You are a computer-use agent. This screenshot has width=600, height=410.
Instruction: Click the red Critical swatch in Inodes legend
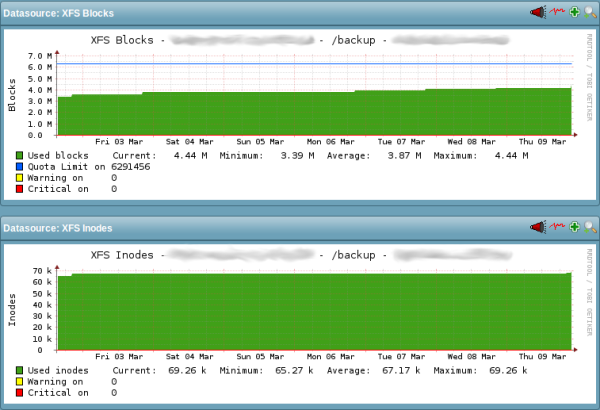[x=20, y=392]
